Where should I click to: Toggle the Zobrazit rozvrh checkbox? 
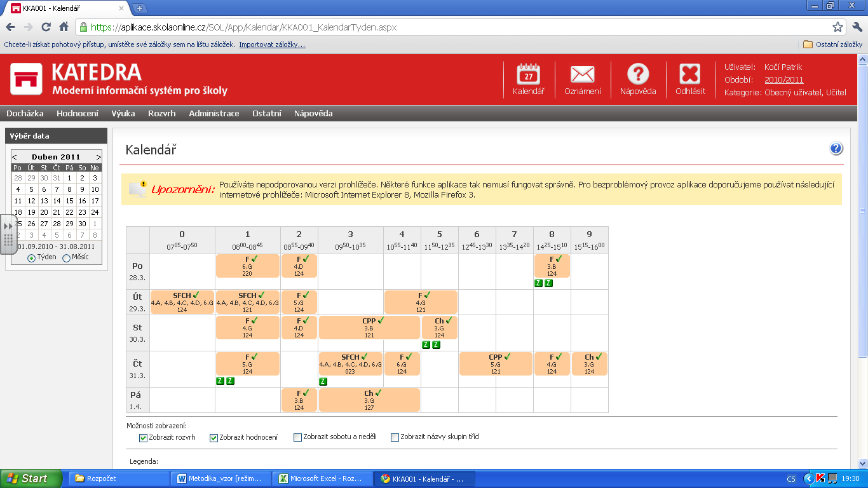[x=143, y=437]
